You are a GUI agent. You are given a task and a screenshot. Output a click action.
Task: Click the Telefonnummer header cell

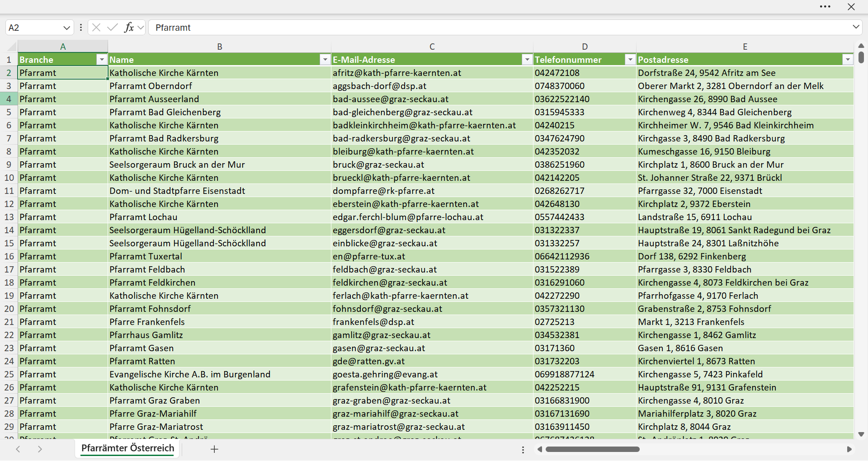click(x=585, y=60)
